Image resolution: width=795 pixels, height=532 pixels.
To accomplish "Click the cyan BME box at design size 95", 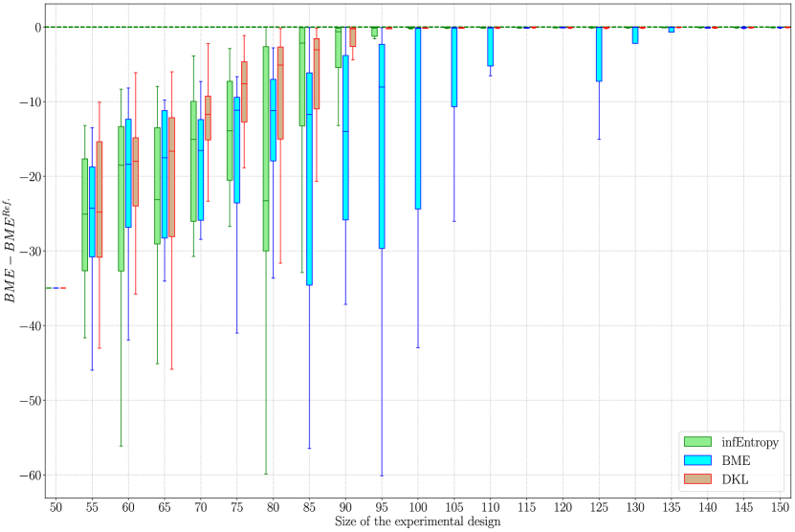I will click(382, 146).
